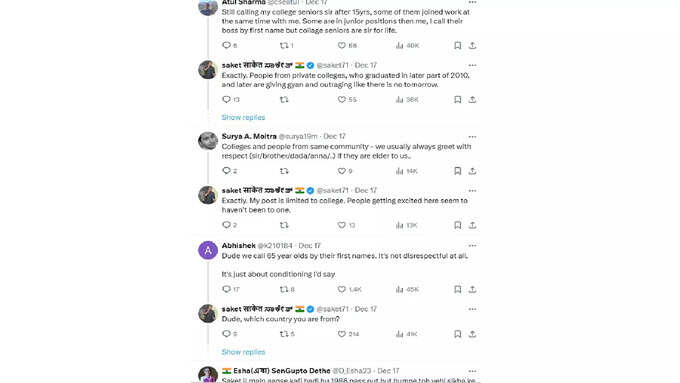Like saket's 'limited to college' reply

[x=342, y=225]
